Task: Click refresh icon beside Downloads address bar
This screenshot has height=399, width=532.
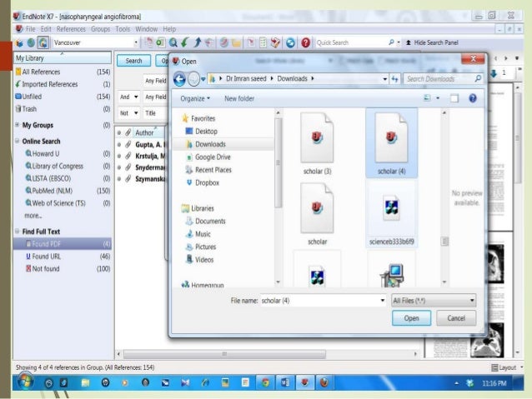Action: 395,79
